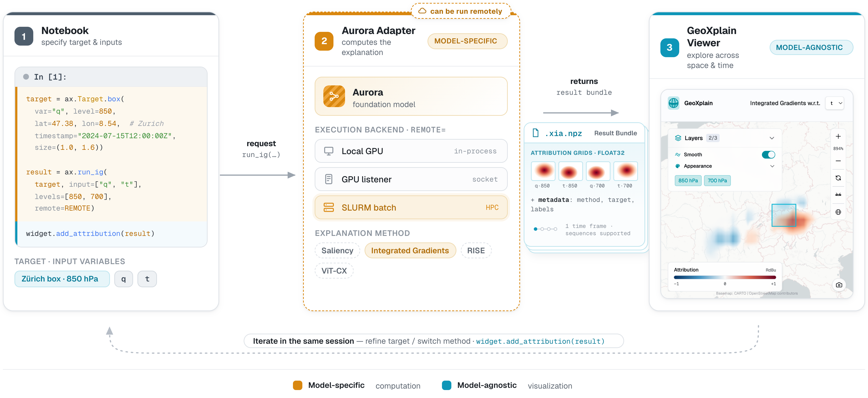This screenshot has height=398, width=868.
Task: Click the Layers 2/3 count badge
Action: coord(712,138)
